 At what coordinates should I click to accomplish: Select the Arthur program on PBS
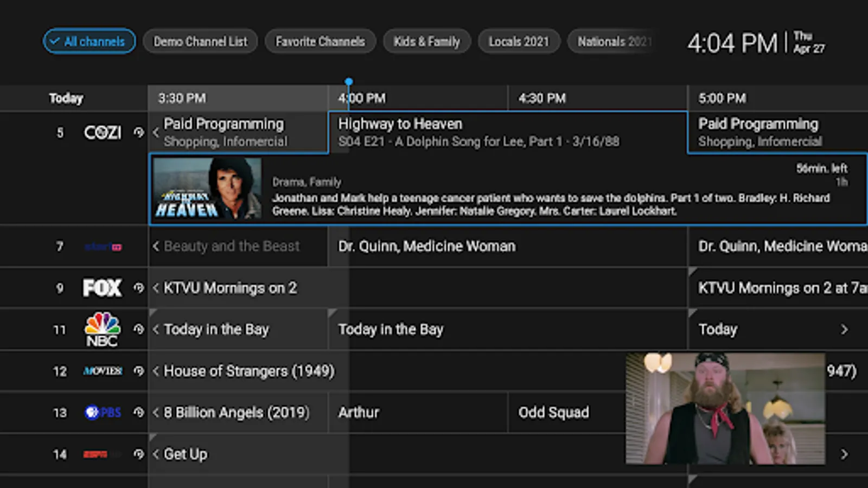point(418,413)
